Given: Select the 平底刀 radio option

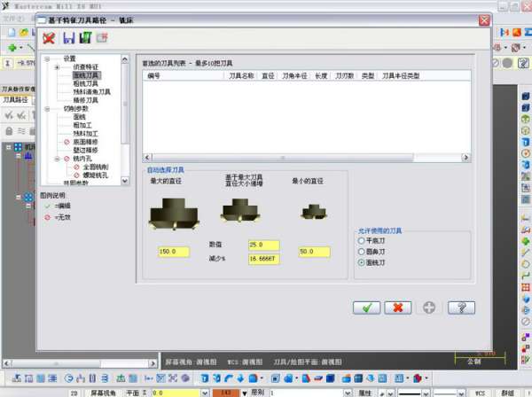Looking at the screenshot, I should coord(372,241).
